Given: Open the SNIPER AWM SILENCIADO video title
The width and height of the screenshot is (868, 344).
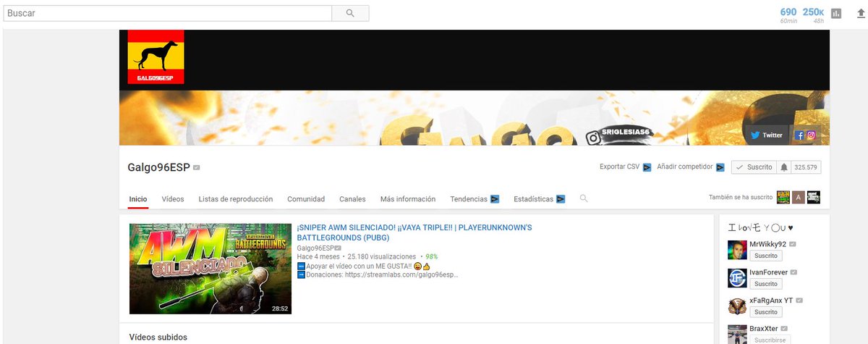Looking at the screenshot, I should (414, 232).
